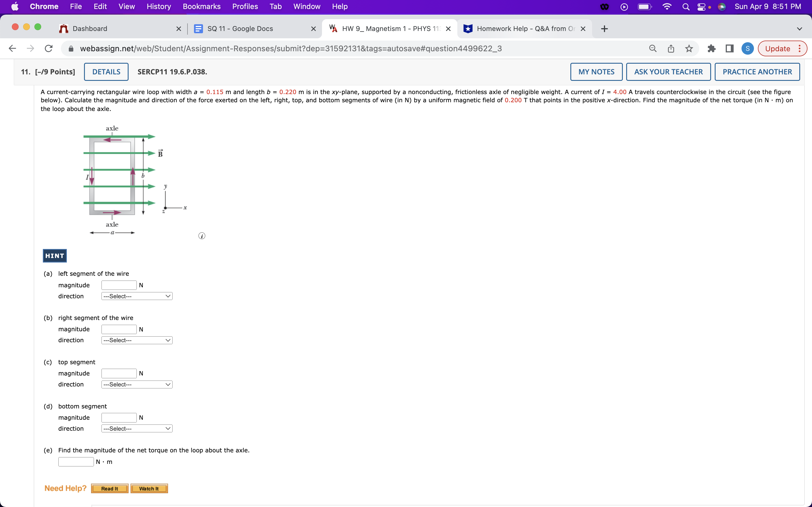Image resolution: width=812 pixels, height=507 pixels.
Task: Click the net torque answer input field
Action: coord(76,461)
